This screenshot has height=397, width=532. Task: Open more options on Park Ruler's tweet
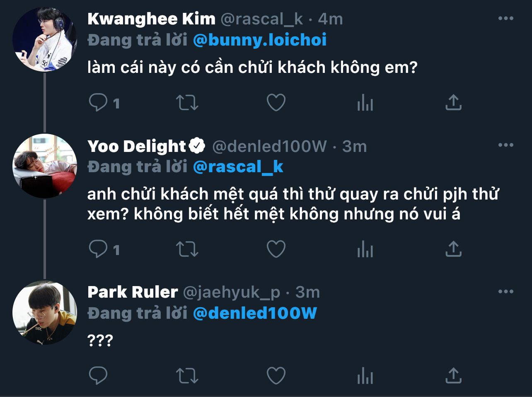coord(505,292)
